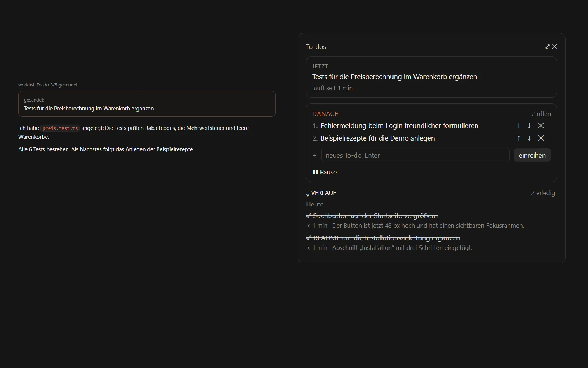Image resolution: width=588 pixels, height=368 pixels.
Task: Click the gesendet message box in chat
Action: point(147,104)
